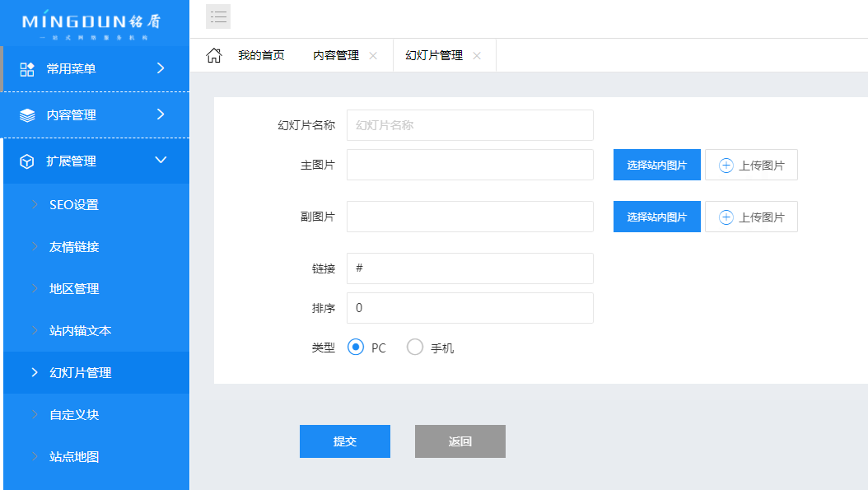The height and width of the screenshot is (490, 868).
Task: Select the PC type radio button
Action: pos(356,348)
